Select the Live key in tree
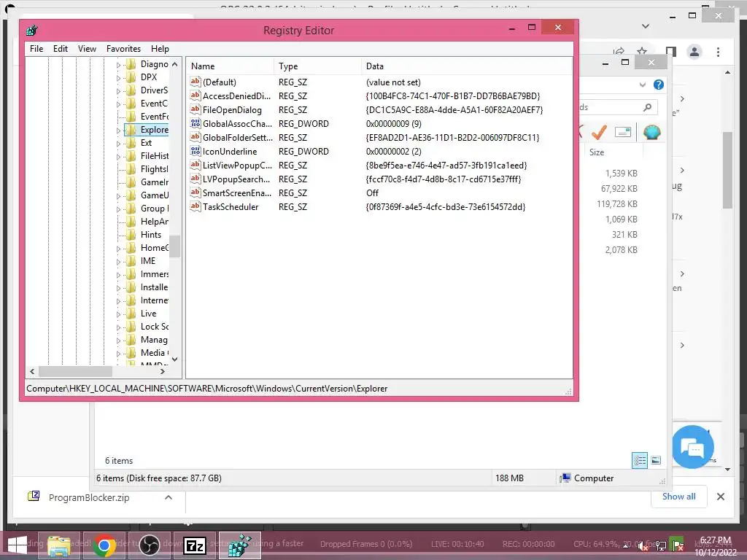The height and width of the screenshot is (560, 747). click(x=148, y=314)
